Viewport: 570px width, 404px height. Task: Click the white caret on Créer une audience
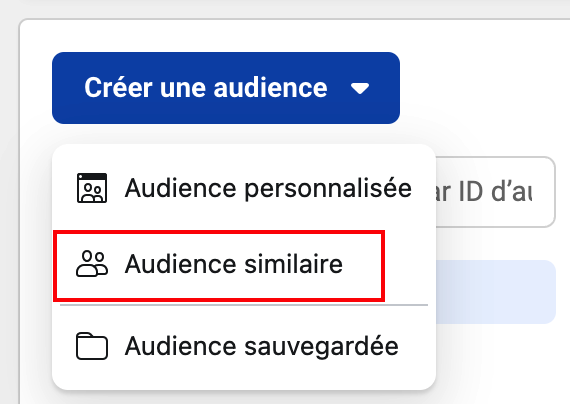[360, 88]
